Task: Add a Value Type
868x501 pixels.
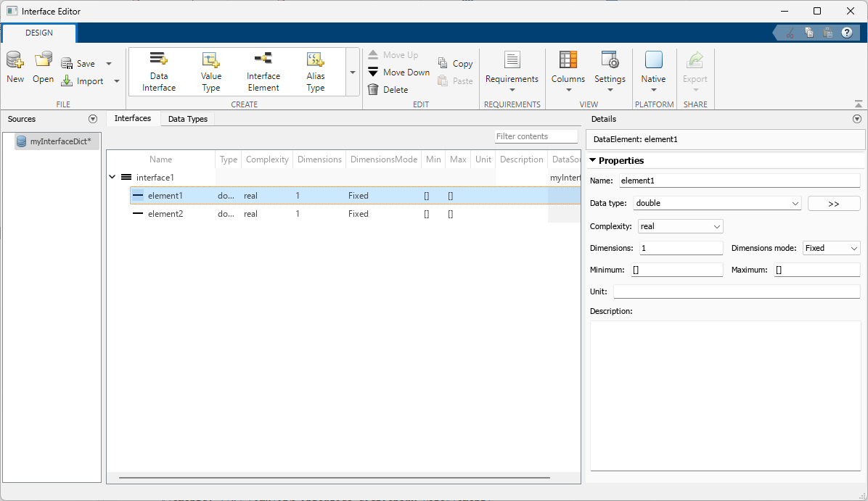Action: (210, 70)
